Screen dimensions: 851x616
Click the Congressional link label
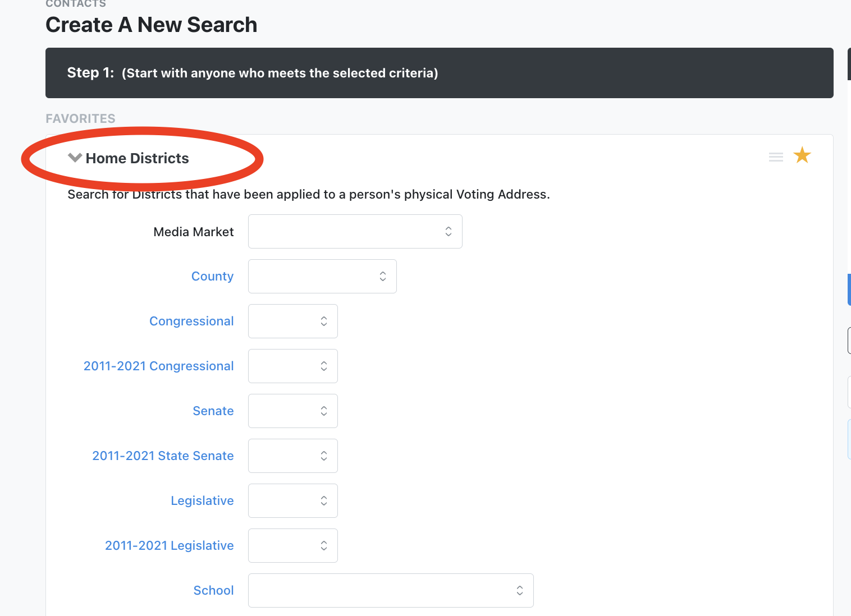coord(191,321)
